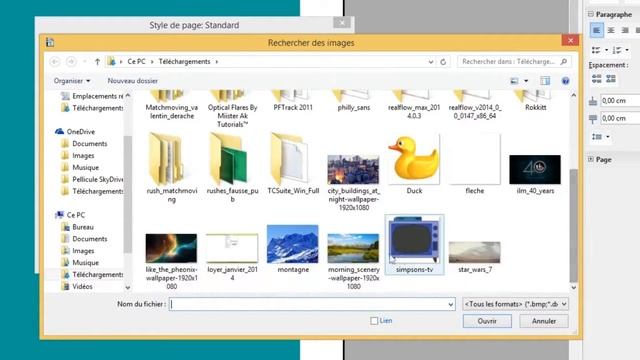Create a folder with Nouveau dossier
This screenshot has width=640, height=360.
pos(132,81)
